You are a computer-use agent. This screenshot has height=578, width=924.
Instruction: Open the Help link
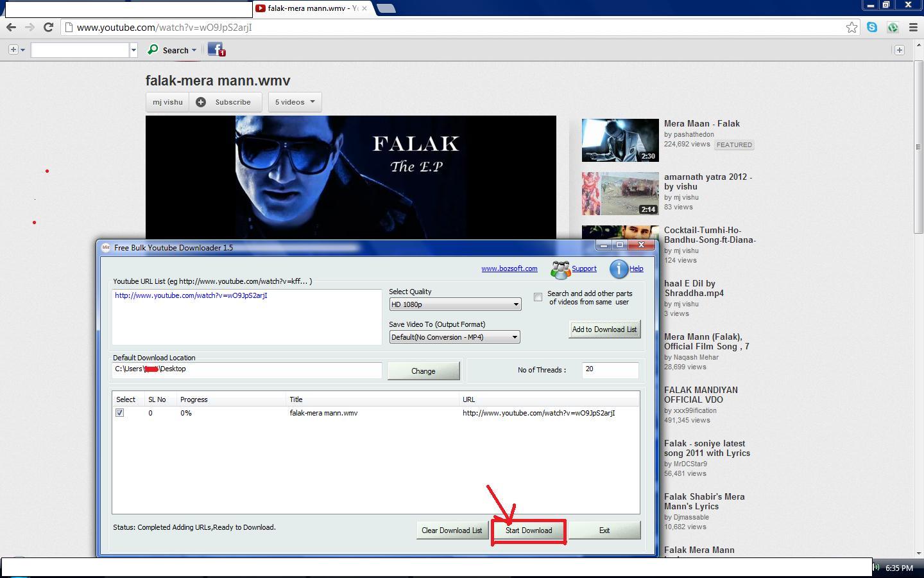click(637, 268)
